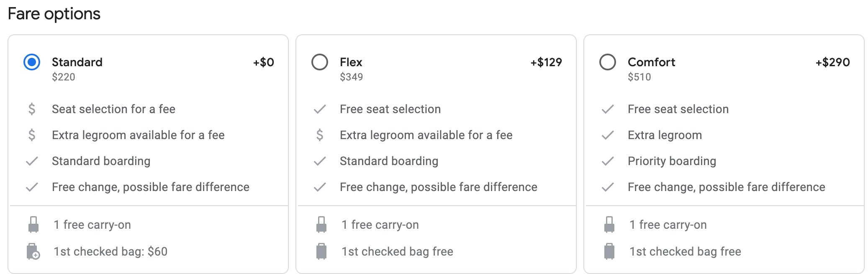Click dollar icon beside Standard extra legroom

point(32,135)
